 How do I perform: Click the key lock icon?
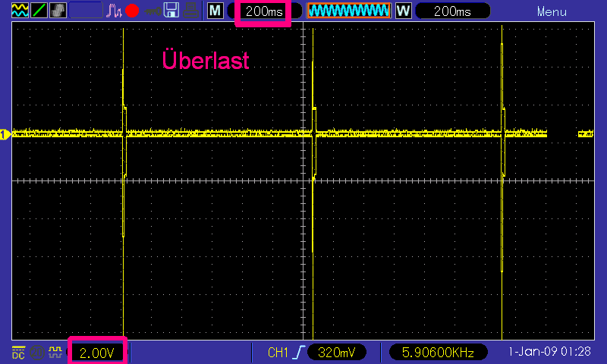[153, 11]
